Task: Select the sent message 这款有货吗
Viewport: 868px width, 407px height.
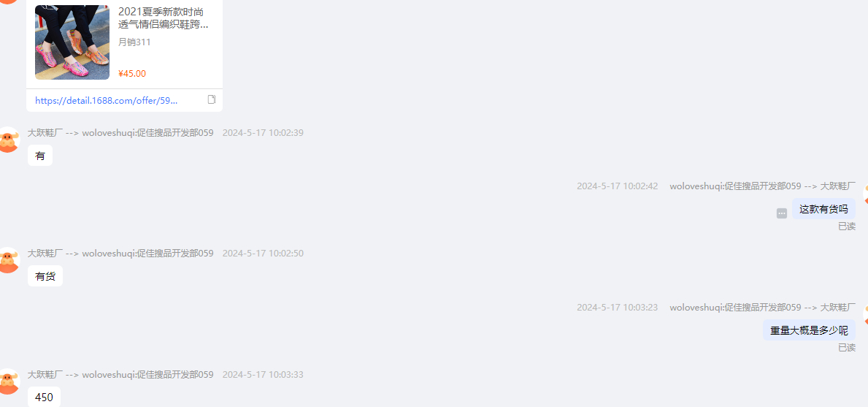Action: (823, 209)
